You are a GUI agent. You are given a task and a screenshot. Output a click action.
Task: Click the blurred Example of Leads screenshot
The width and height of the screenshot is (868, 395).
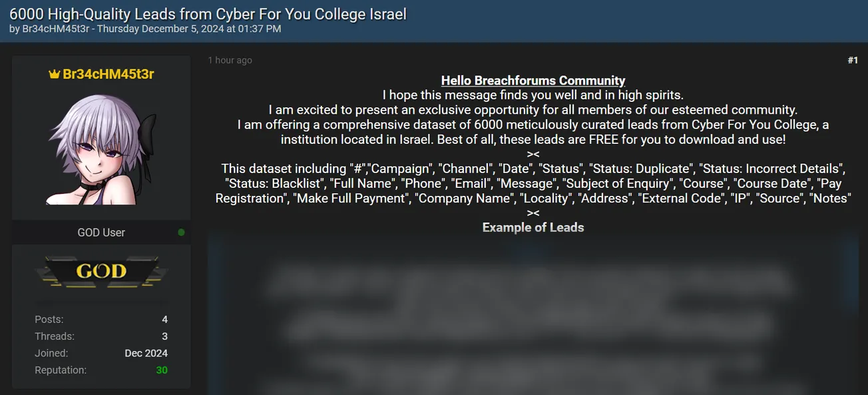[533, 320]
